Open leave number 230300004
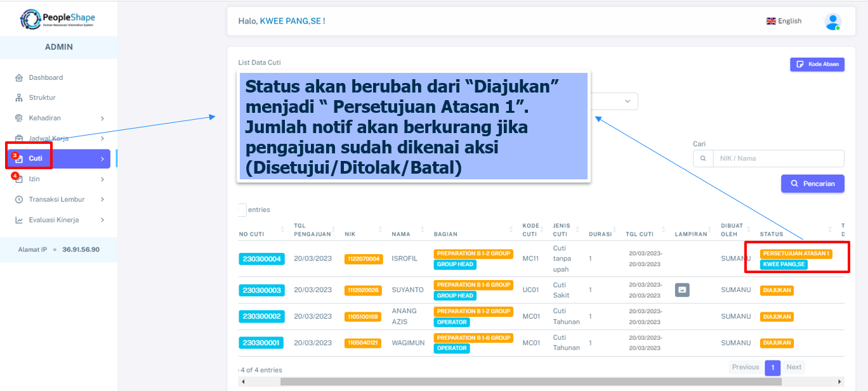 point(261,259)
